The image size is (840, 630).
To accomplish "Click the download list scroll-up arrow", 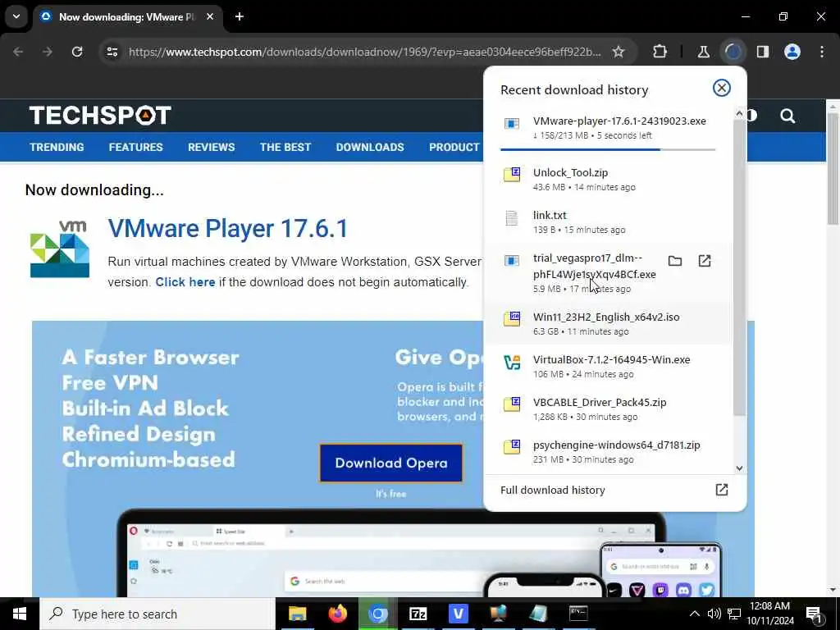I will pyautogui.click(x=739, y=113).
